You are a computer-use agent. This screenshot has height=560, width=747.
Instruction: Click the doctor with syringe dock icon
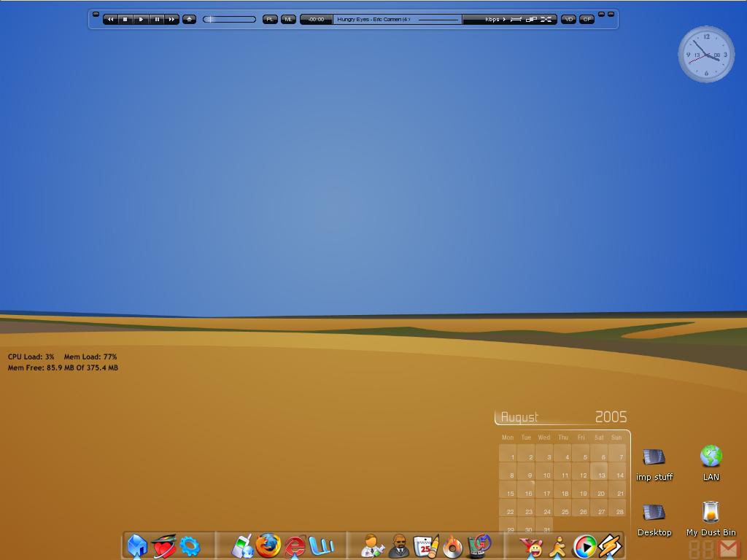tap(372, 545)
